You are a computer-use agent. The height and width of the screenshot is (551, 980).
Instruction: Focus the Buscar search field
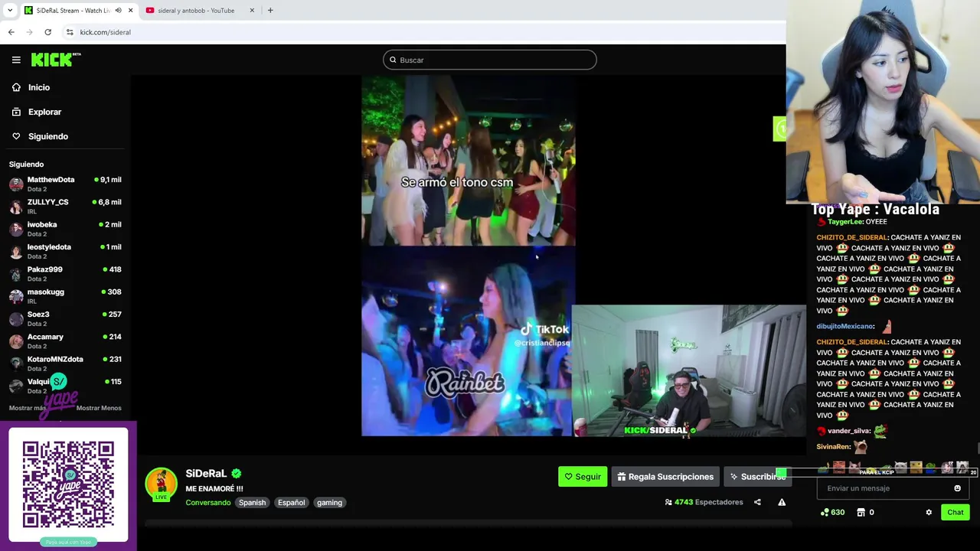(x=490, y=60)
